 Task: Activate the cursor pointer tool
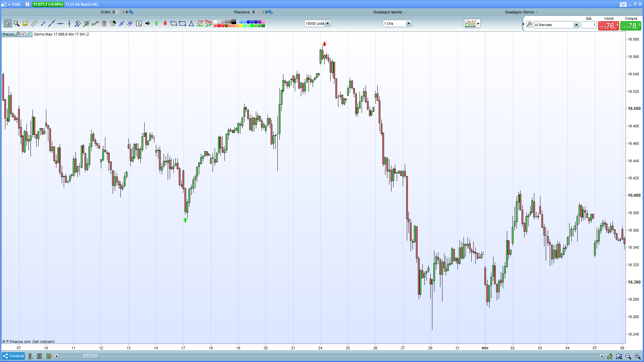point(8,23)
